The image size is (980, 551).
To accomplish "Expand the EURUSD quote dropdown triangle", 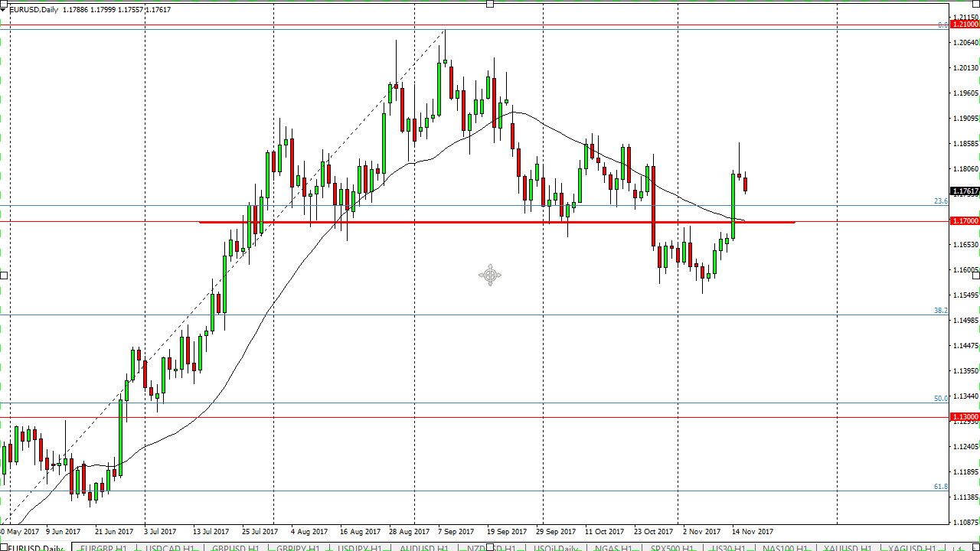I will [5, 10].
